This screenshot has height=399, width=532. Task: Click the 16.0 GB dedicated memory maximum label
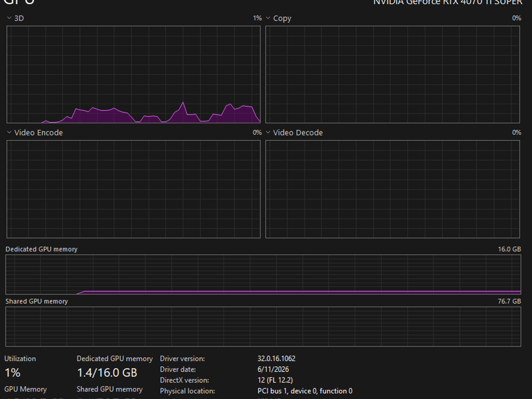(x=509, y=249)
